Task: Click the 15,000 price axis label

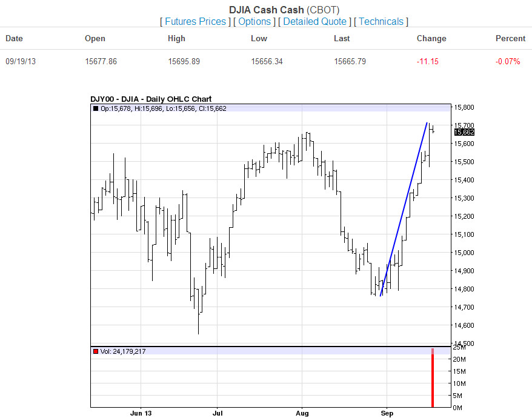Action: [x=464, y=253]
